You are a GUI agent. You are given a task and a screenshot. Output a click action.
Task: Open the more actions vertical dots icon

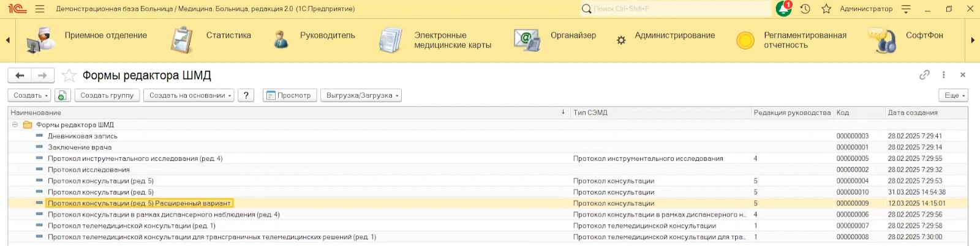click(x=943, y=75)
